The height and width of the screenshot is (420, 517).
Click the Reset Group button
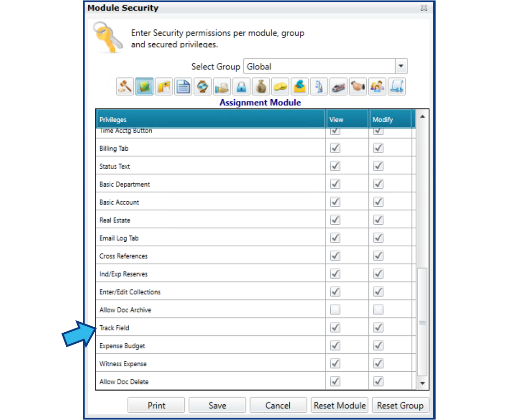(400, 405)
